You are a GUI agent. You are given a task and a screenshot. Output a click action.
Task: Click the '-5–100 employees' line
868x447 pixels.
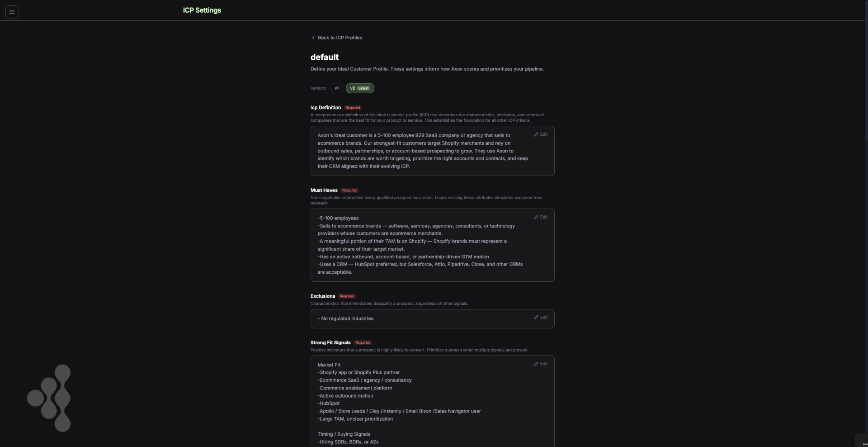click(x=338, y=218)
